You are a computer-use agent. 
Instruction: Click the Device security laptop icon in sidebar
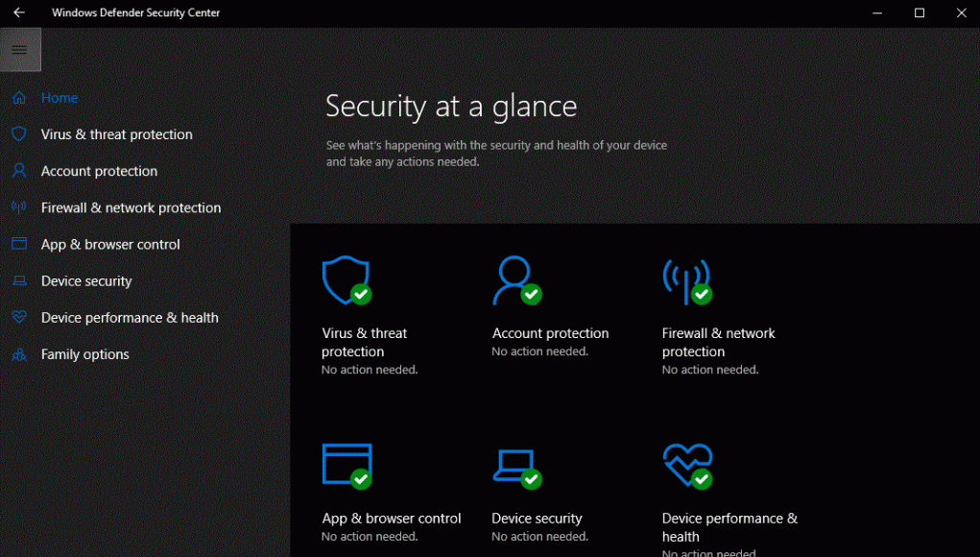(x=19, y=281)
